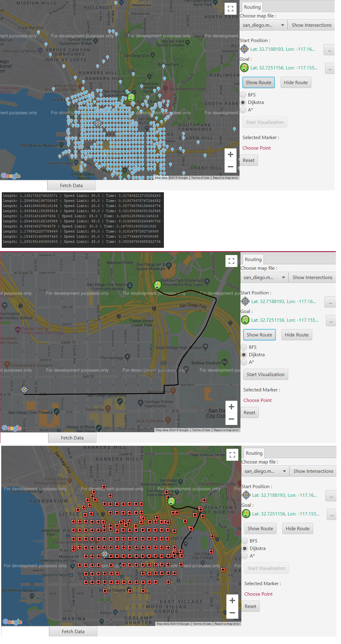Zoom out on the bottom map
Screen dimensions: 341x644
232,612
